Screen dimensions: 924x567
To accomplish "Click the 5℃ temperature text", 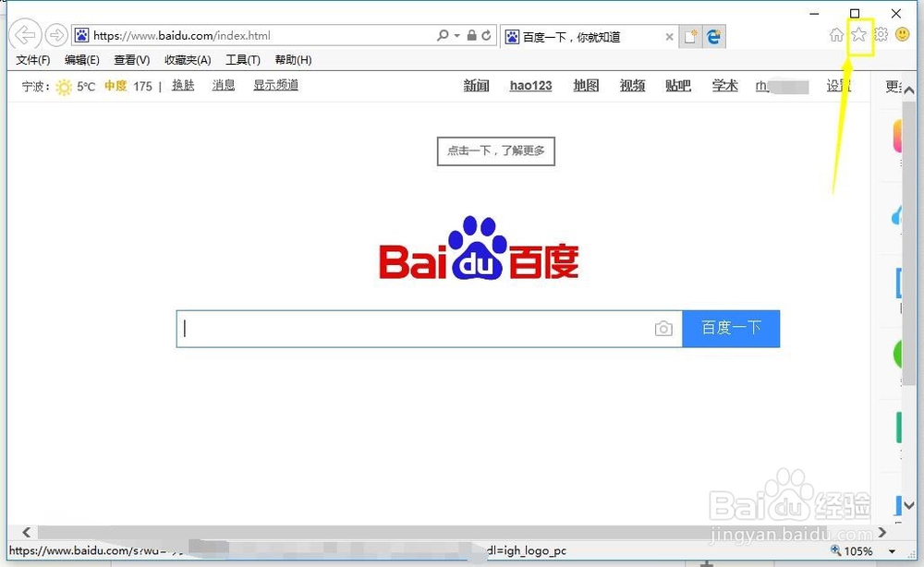I will coord(86,87).
